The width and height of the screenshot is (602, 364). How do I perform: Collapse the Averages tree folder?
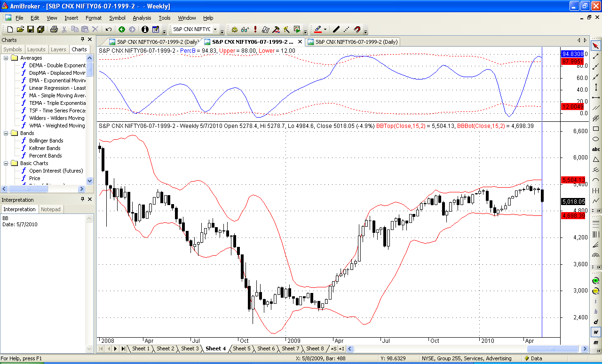(6, 58)
